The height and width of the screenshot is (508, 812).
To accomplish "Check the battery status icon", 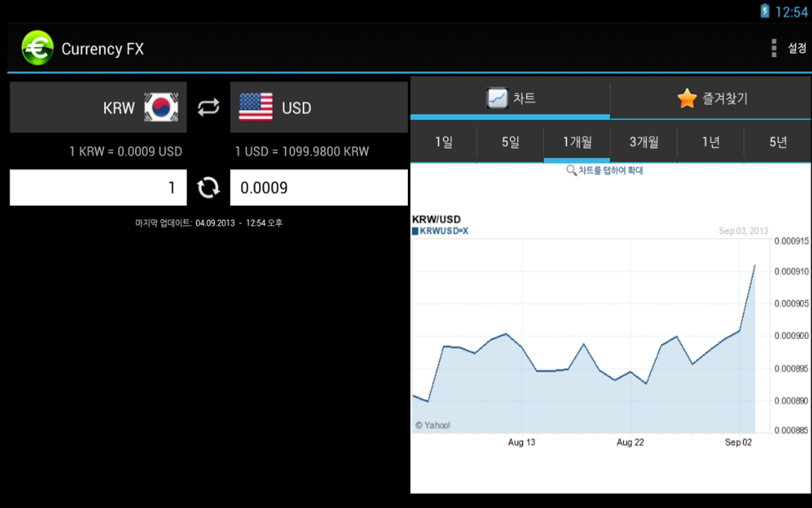I will (765, 11).
